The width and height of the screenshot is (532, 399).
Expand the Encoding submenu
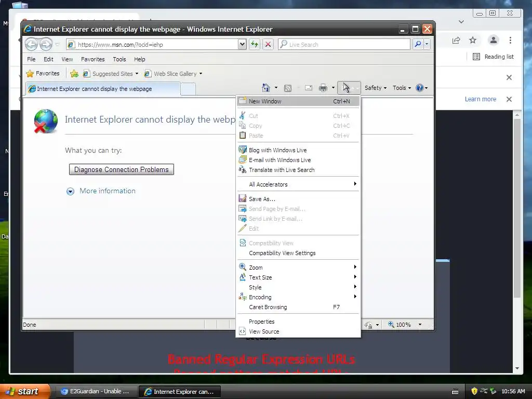298,297
